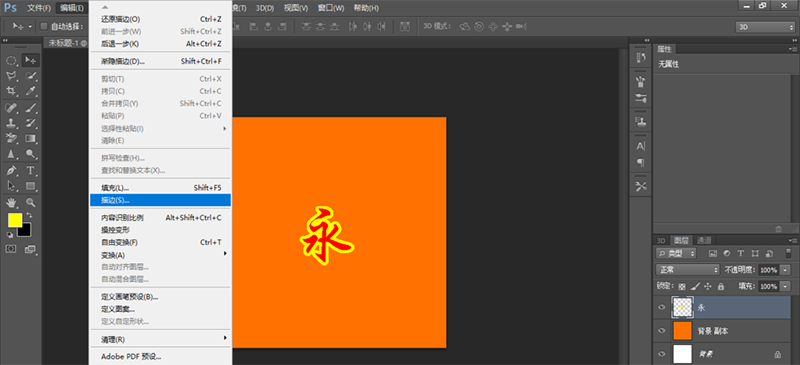Choose 定义画笔预设(B)... menu item
The image size is (800, 365).
click(160, 297)
